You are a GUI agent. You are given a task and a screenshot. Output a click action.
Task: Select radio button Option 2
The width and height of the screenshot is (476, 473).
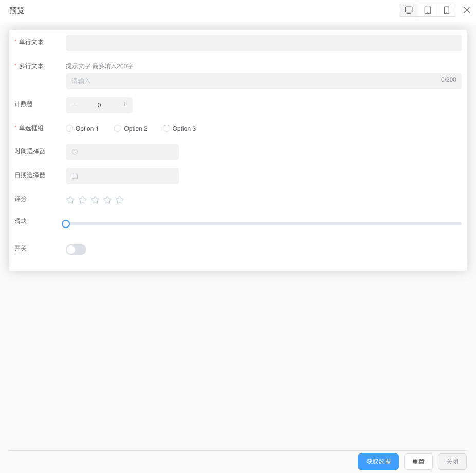pyautogui.click(x=118, y=128)
